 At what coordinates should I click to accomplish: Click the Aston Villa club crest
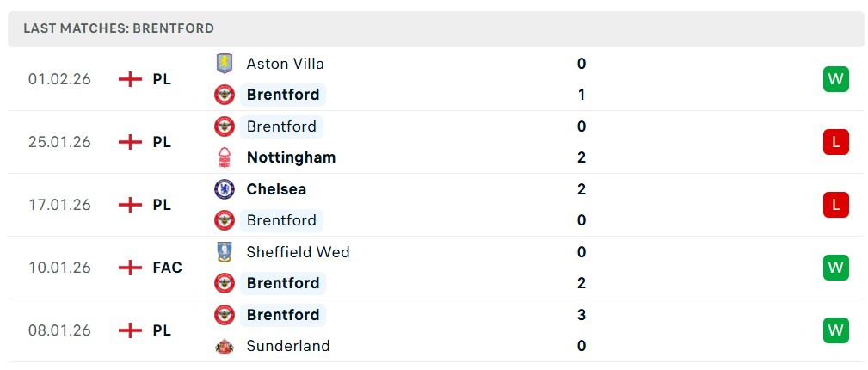pos(224,64)
